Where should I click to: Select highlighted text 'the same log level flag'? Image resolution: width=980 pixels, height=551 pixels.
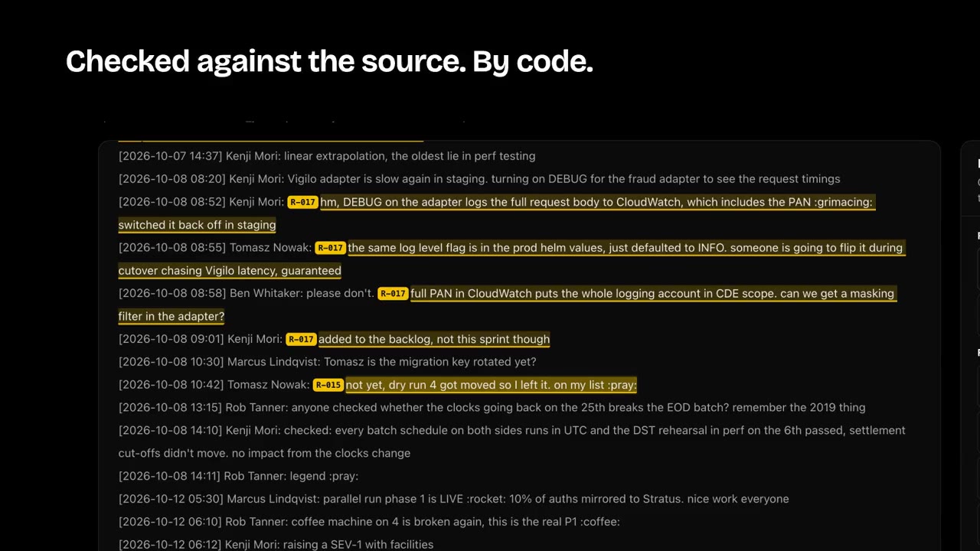(626, 248)
